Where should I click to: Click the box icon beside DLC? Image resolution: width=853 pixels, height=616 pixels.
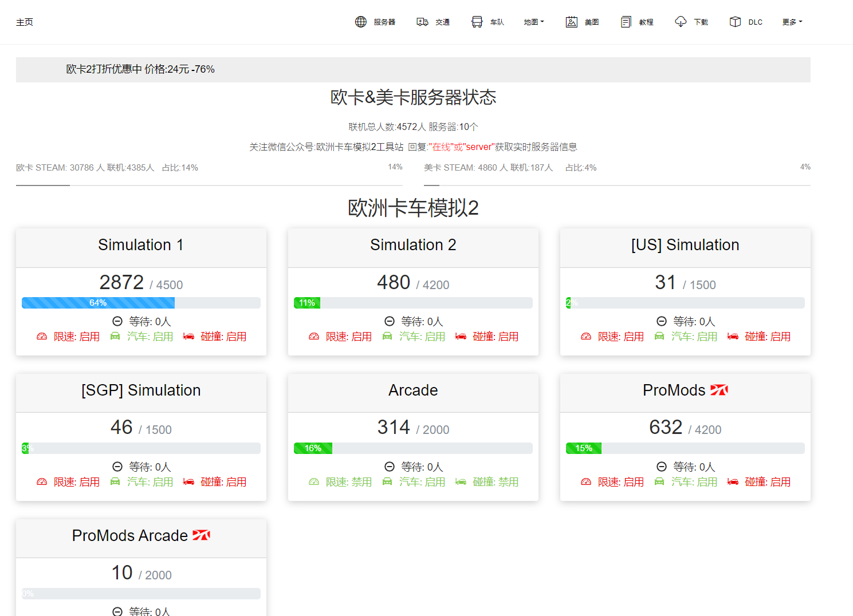click(x=735, y=22)
